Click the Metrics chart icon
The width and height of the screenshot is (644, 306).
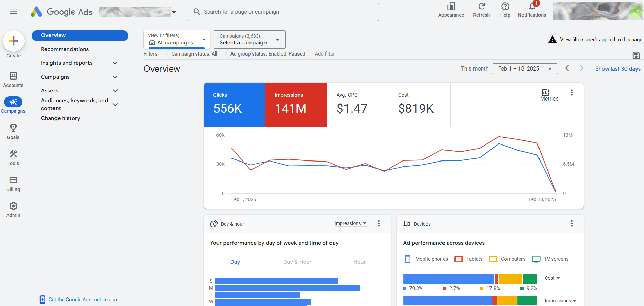tap(546, 93)
